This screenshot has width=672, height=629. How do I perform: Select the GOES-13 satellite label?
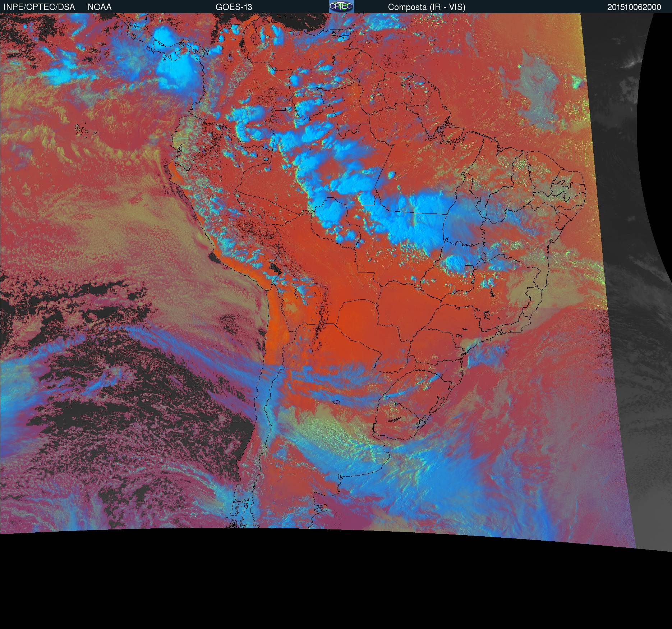[x=234, y=7]
